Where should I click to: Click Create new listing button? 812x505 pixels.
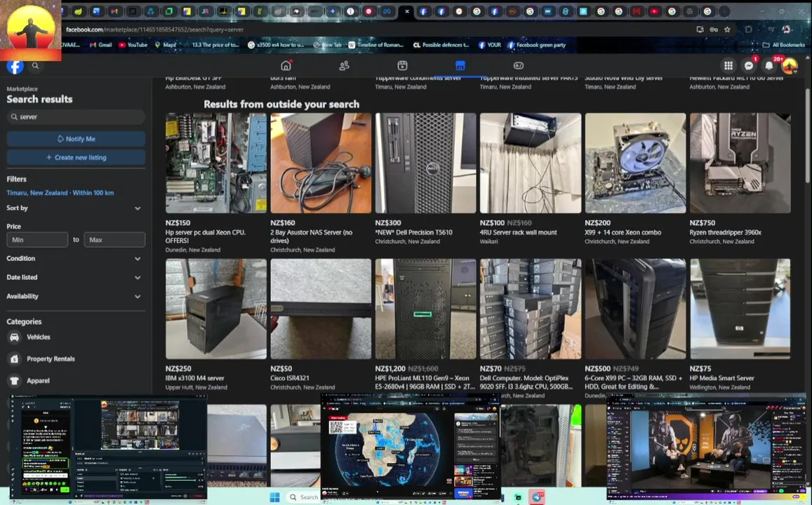pos(76,157)
